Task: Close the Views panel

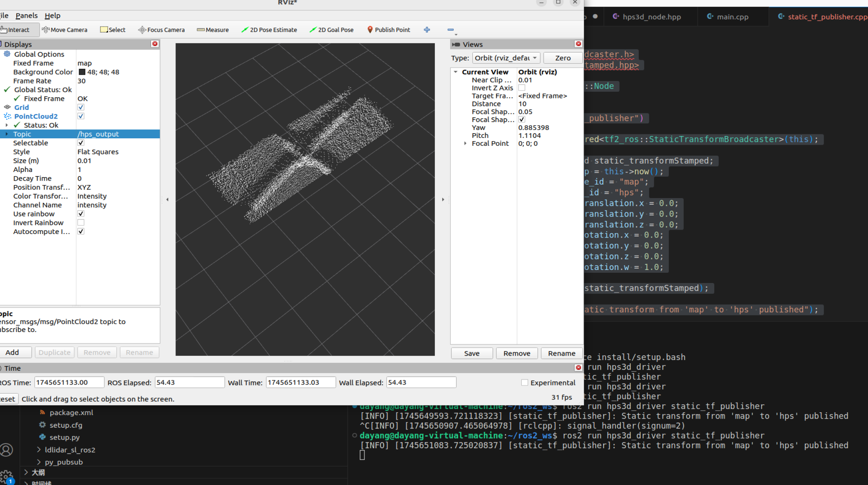Action: pos(578,44)
